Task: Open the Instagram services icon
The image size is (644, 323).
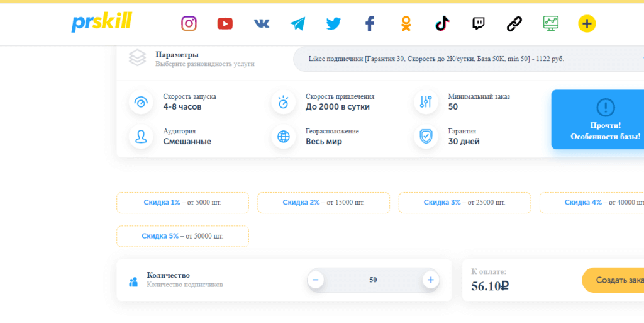Action: 189,24
